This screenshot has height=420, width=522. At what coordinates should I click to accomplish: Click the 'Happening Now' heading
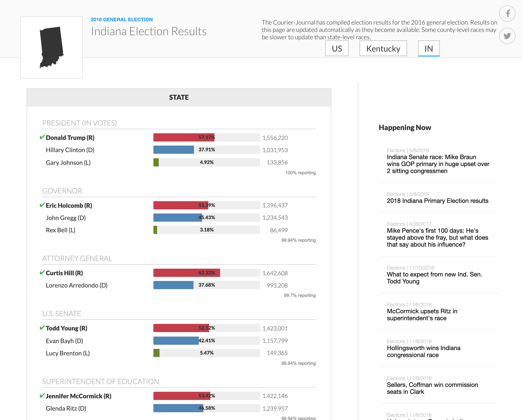point(405,128)
